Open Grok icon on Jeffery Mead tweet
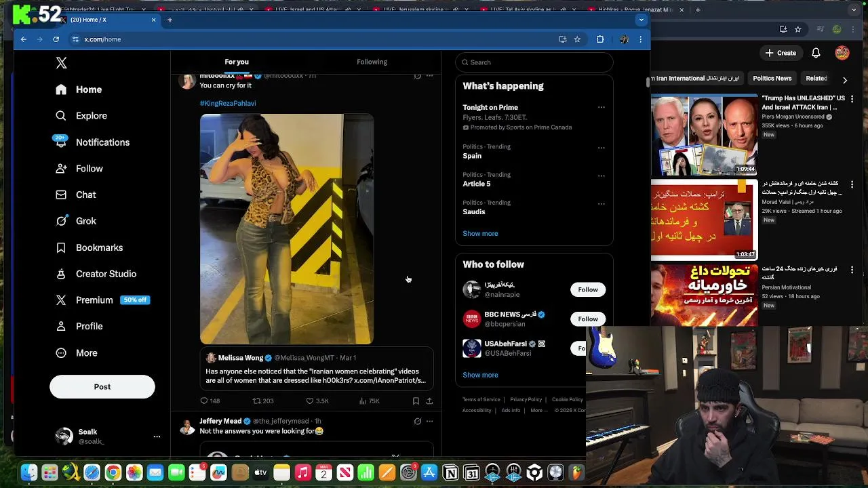The height and width of the screenshot is (488, 868). (x=417, y=422)
